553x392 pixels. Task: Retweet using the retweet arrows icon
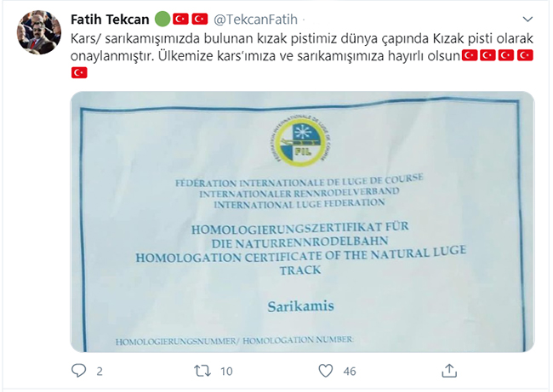point(202,371)
